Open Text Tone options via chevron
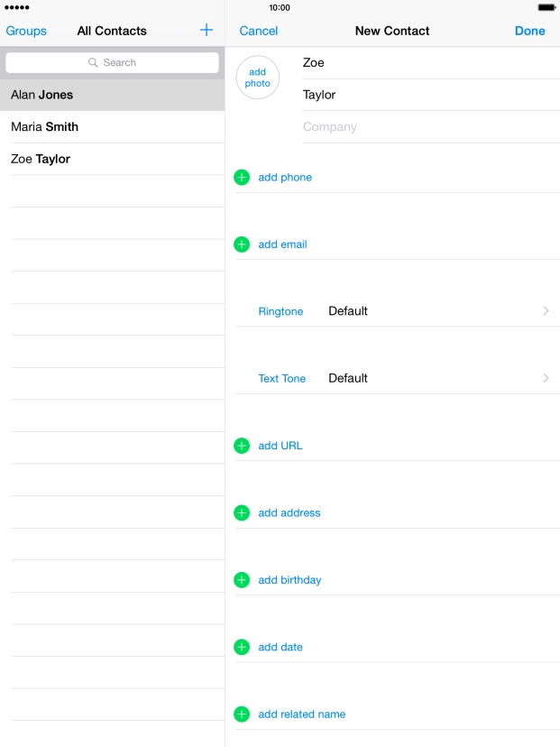The image size is (560, 747). (546, 378)
